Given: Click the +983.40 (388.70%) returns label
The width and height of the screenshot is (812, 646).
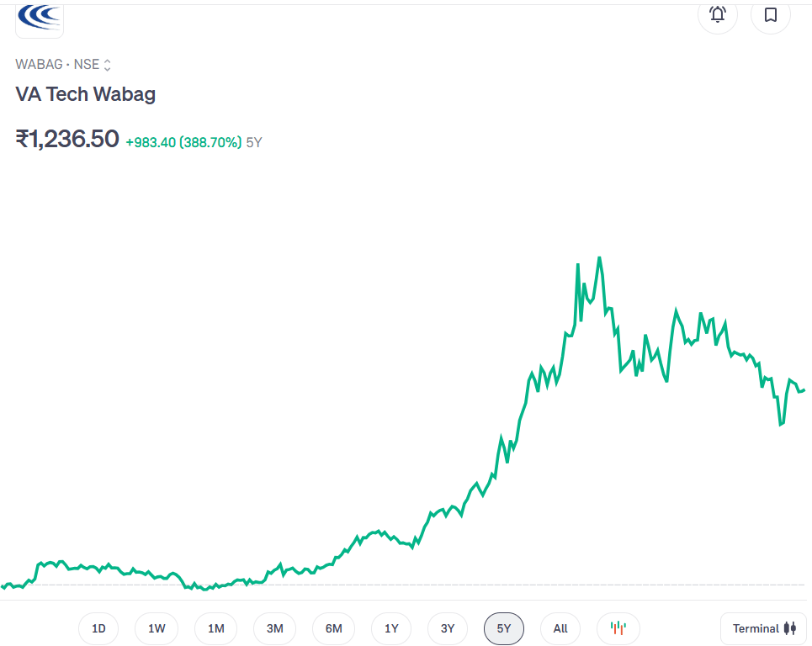Looking at the screenshot, I should point(183,142).
